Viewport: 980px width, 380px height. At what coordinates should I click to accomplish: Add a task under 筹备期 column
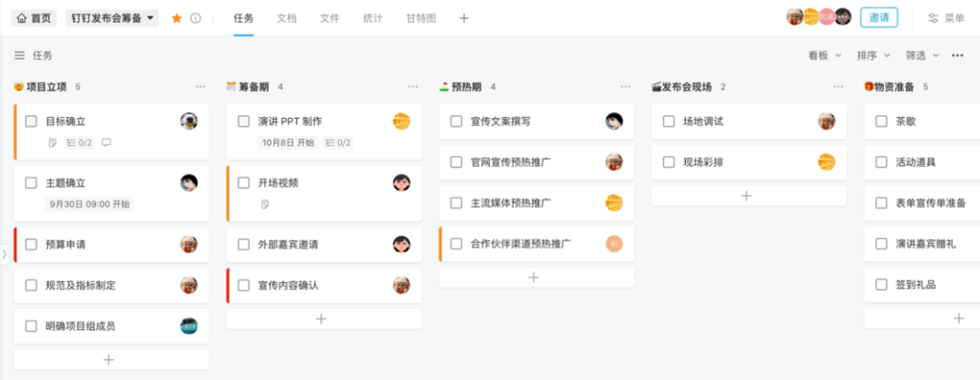(x=324, y=318)
